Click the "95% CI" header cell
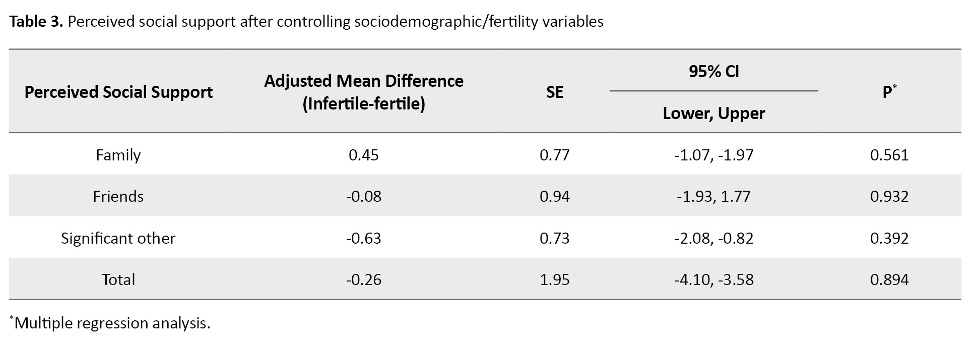980x337 pixels. pyautogui.click(x=713, y=72)
